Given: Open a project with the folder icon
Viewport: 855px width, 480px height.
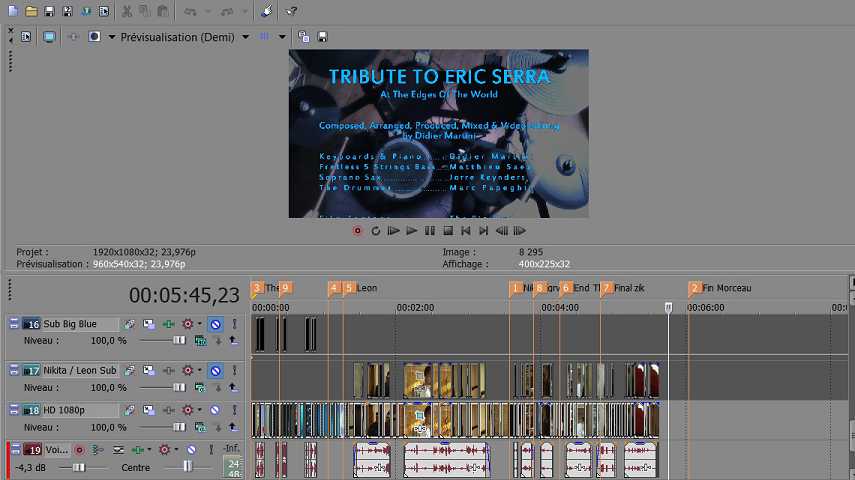Looking at the screenshot, I should coord(31,11).
